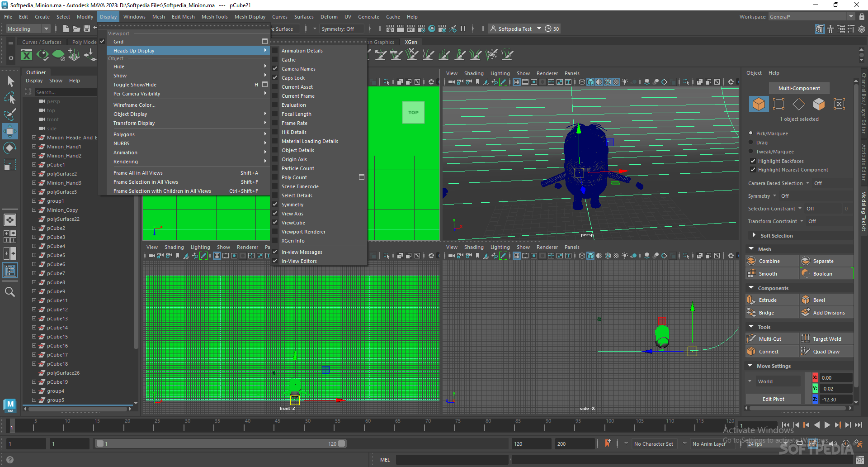868x467 pixels.
Task: Click the Outliner search field
Action: click(x=66, y=92)
